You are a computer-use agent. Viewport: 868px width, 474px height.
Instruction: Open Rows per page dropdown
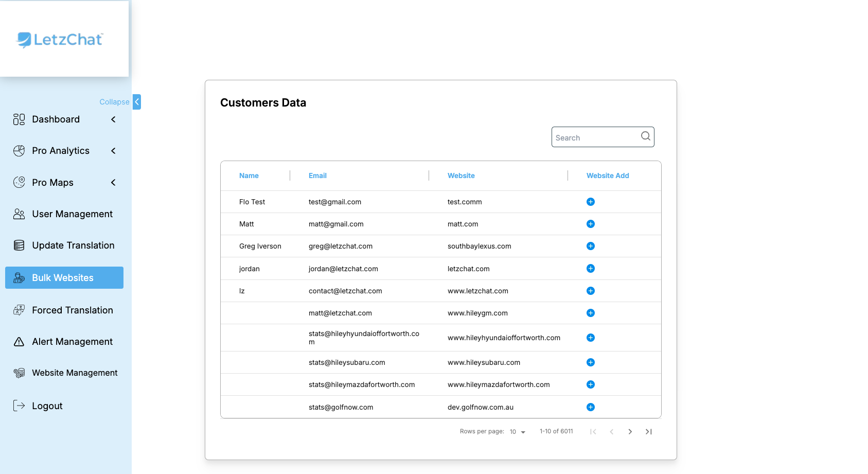[517, 432]
